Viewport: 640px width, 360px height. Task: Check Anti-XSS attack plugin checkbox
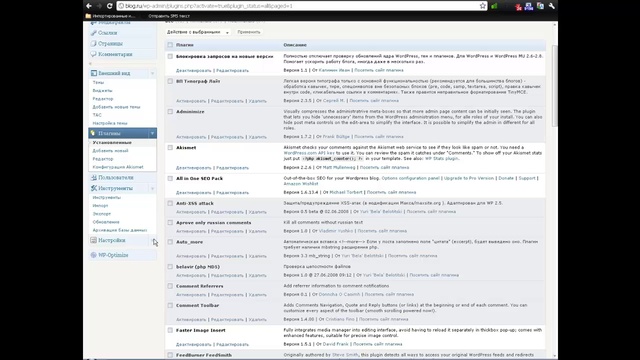pyautogui.click(x=170, y=203)
